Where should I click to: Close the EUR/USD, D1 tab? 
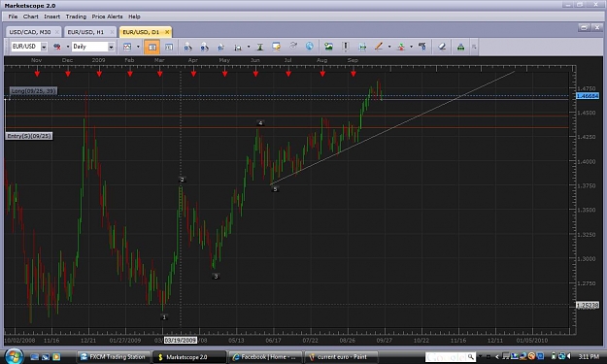pyautogui.click(x=167, y=32)
